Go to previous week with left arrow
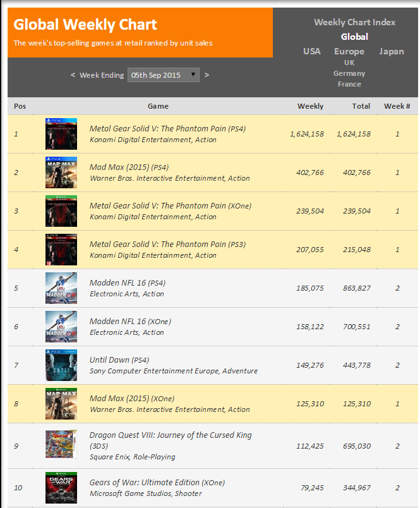Screen dimensions: 420x508 point(73,75)
